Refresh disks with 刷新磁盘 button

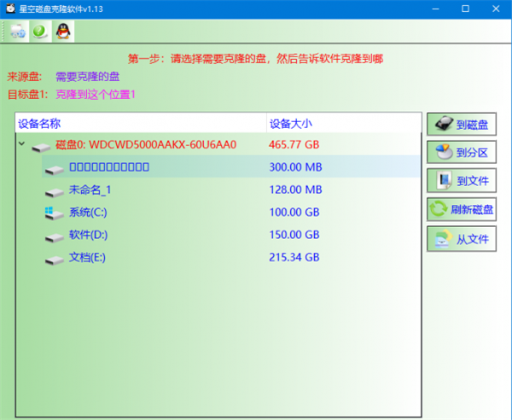pyautogui.click(x=462, y=209)
